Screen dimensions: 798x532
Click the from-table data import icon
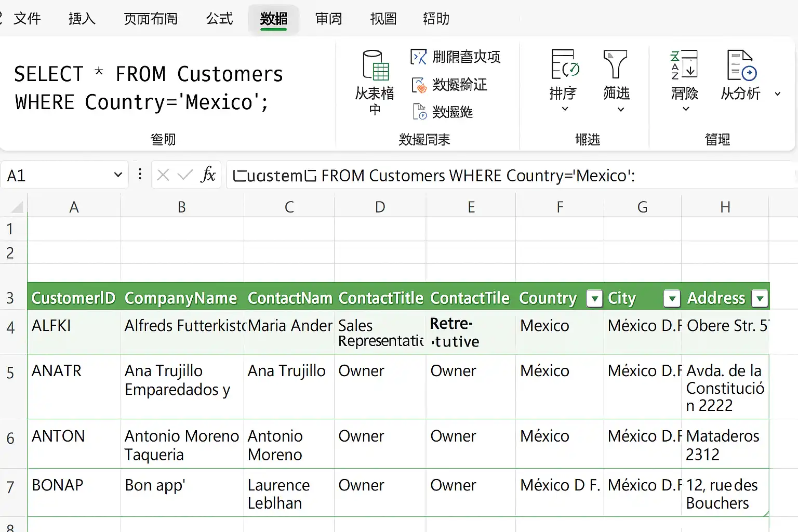tap(376, 65)
